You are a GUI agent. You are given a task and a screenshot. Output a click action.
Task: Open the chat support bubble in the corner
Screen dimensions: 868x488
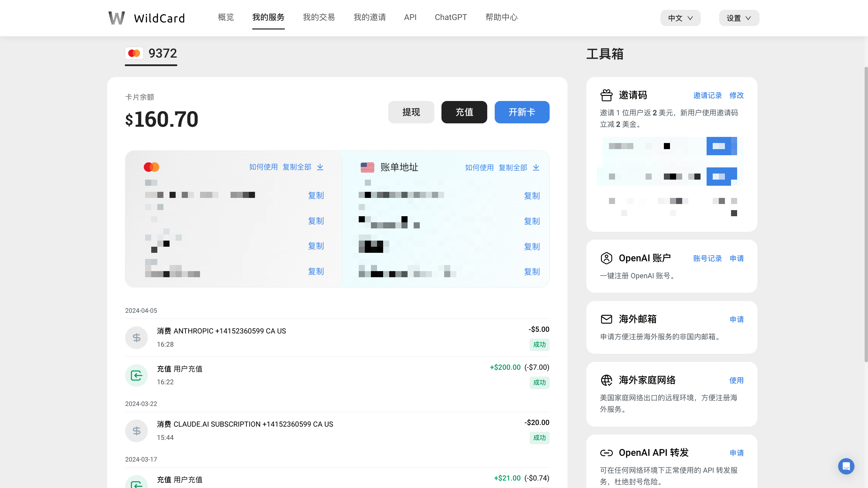tap(846, 466)
